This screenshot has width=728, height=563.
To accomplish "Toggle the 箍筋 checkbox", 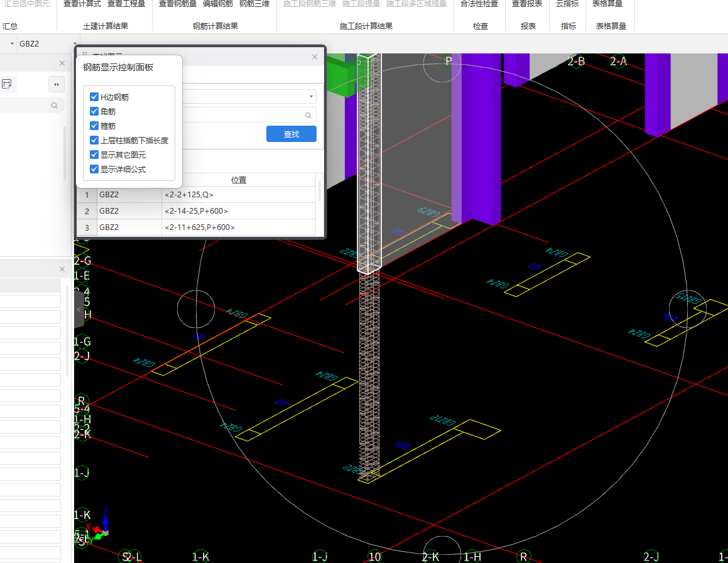I will pyautogui.click(x=94, y=126).
